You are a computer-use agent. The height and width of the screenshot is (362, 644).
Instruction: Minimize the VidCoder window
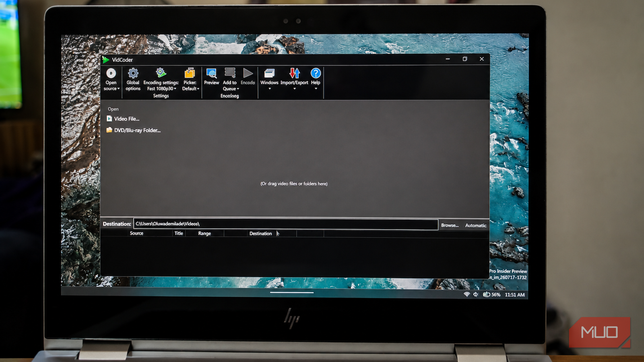pyautogui.click(x=448, y=59)
